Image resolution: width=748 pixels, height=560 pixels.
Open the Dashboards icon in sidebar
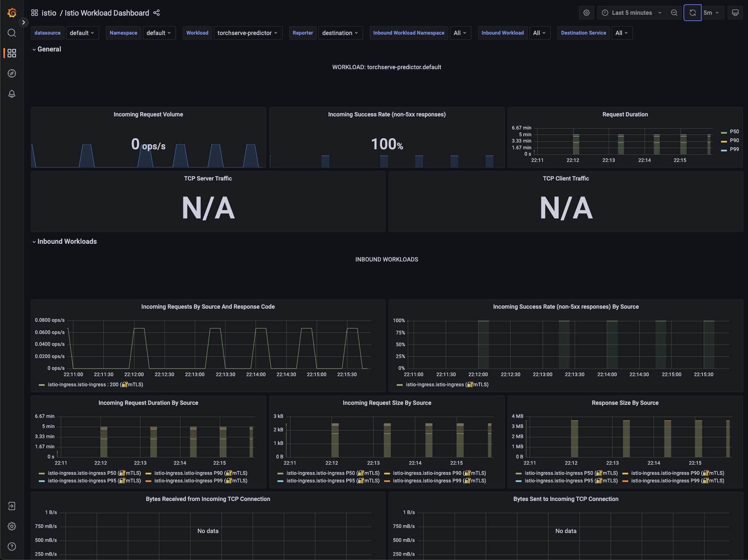point(12,53)
